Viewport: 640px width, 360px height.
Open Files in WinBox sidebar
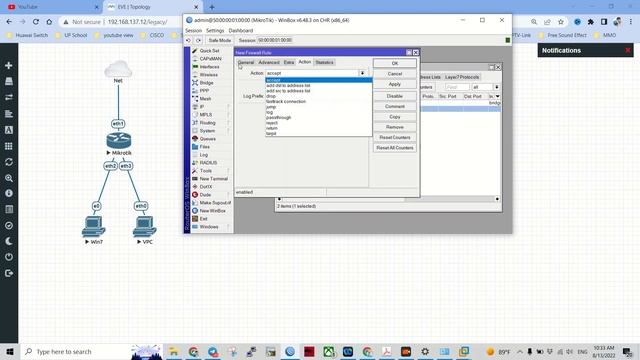click(x=204, y=147)
